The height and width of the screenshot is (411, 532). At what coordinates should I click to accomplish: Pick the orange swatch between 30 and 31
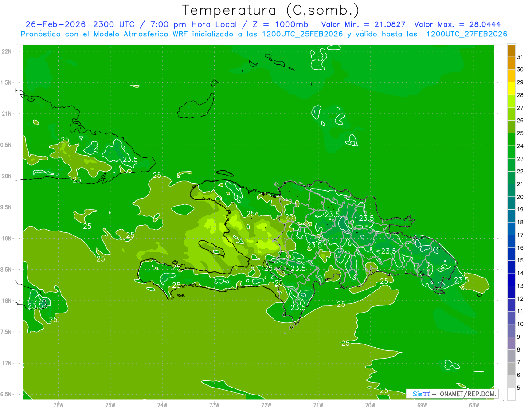pos(511,63)
